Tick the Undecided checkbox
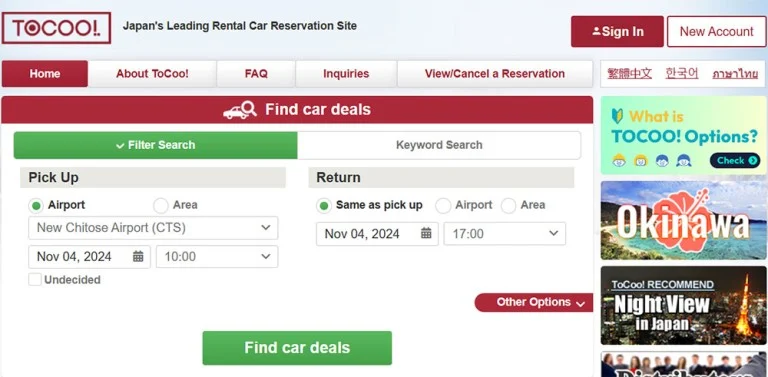Viewport: 768px width, 377px height. (x=35, y=280)
